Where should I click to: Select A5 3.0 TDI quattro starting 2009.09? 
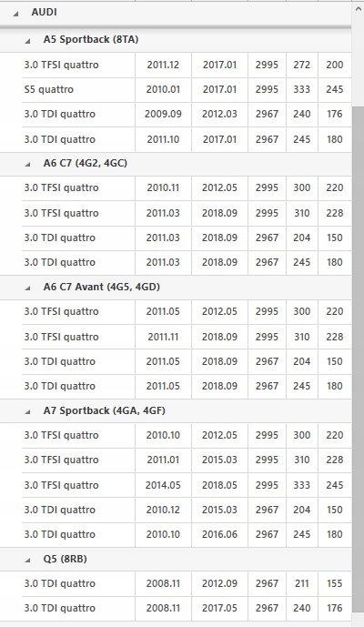coord(187,115)
